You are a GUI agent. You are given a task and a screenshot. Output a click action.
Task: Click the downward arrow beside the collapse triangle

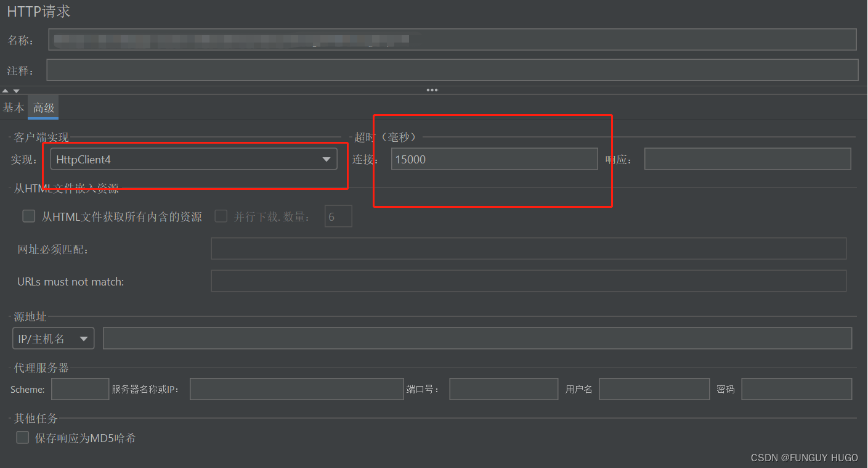[x=17, y=90]
